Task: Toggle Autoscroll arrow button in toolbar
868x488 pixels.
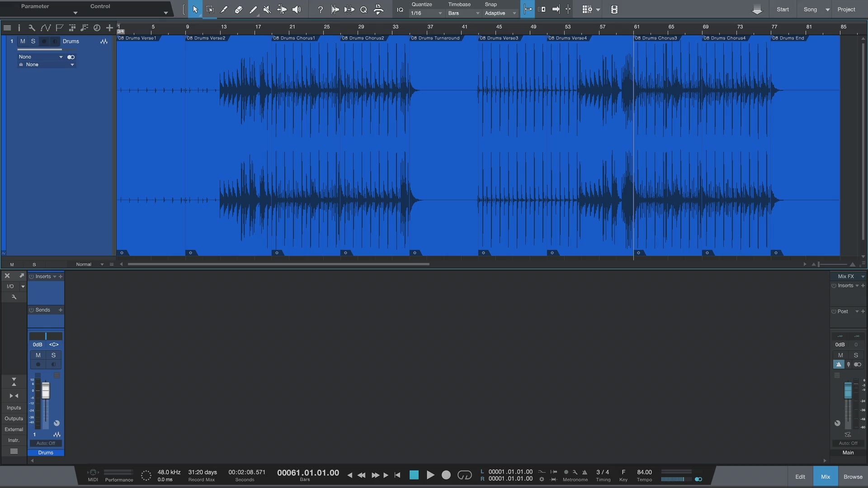Action: point(556,9)
